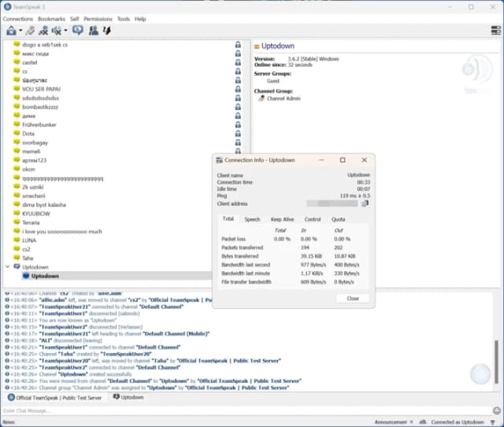Image resolution: width=504 pixels, height=427 pixels.
Task: Open dropdown arrow next to mute speakers
Action: [x=65, y=31]
